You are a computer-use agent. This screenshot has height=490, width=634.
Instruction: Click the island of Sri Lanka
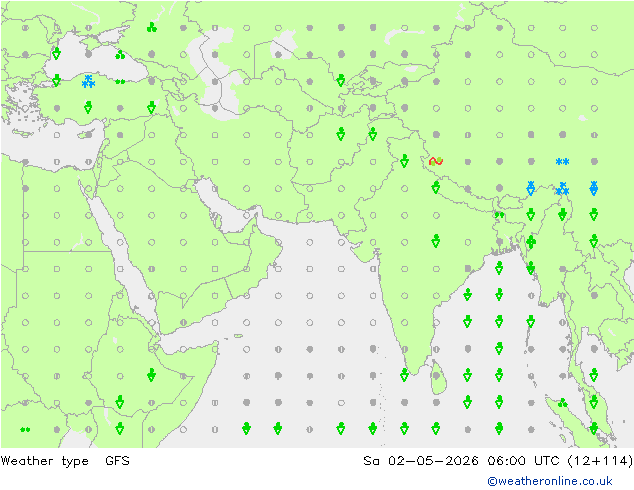pyautogui.click(x=439, y=378)
